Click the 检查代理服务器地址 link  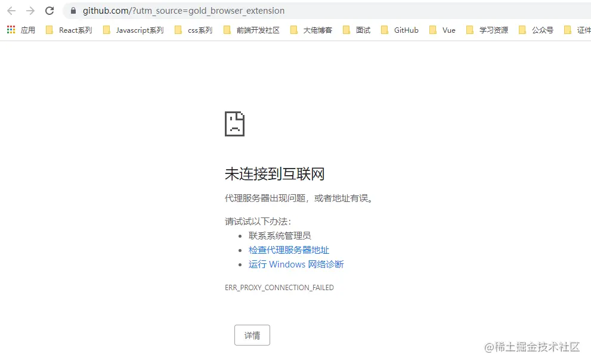tap(289, 250)
